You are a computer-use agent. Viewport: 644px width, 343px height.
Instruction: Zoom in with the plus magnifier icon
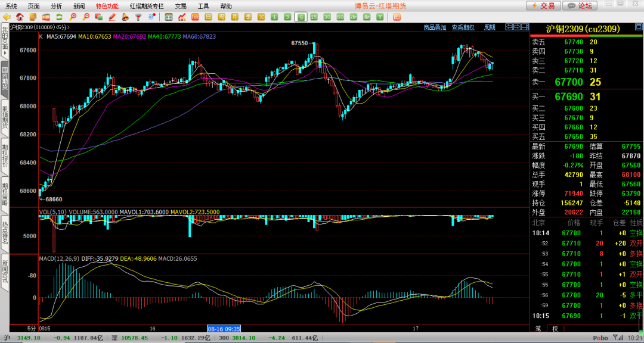pos(72,17)
